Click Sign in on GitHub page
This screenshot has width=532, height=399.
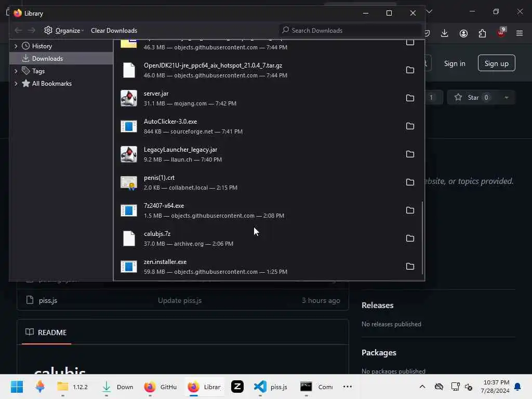(x=455, y=63)
